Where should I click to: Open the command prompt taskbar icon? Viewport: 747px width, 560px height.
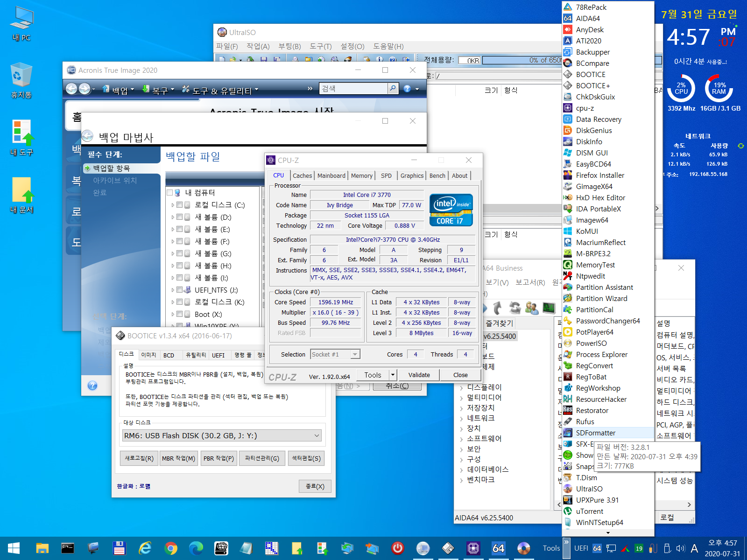tap(68, 548)
